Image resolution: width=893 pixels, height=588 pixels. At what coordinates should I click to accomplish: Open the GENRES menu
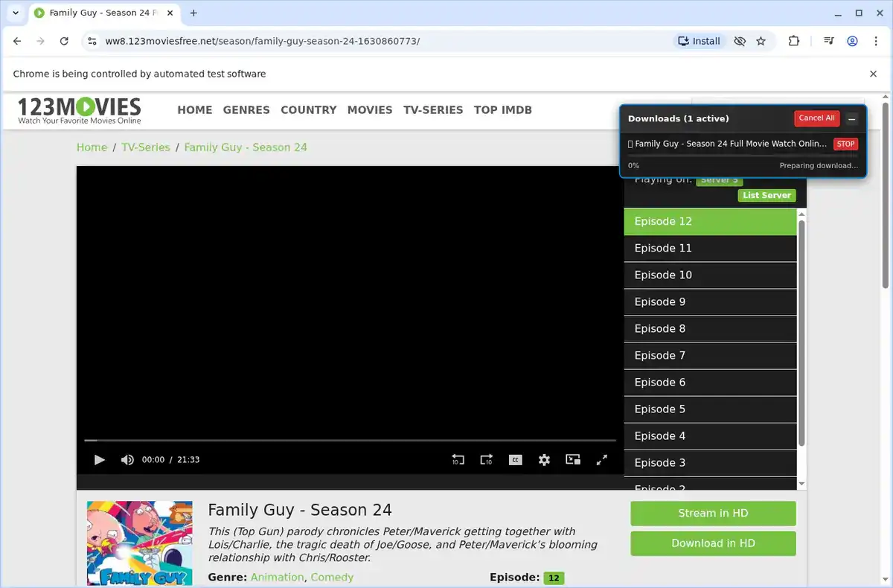pos(246,110)
